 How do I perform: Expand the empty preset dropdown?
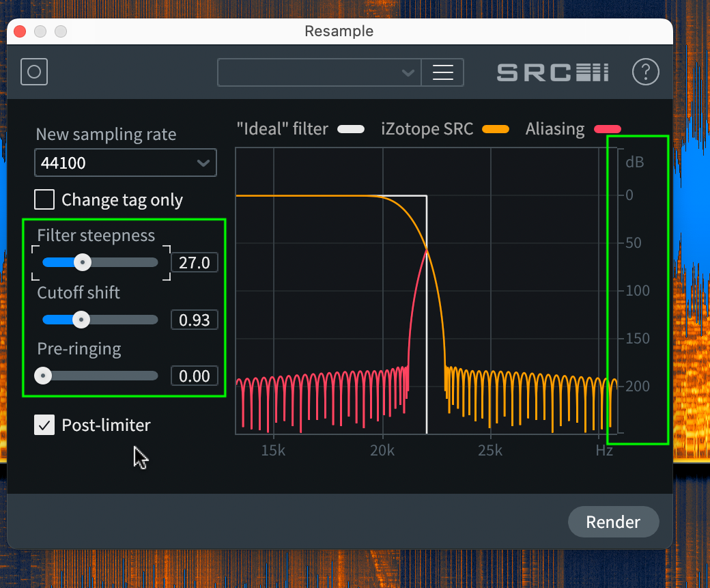click(319, 72)
